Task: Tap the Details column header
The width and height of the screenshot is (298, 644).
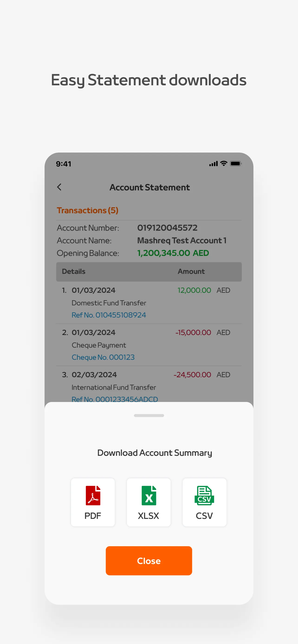Action: 74,271
